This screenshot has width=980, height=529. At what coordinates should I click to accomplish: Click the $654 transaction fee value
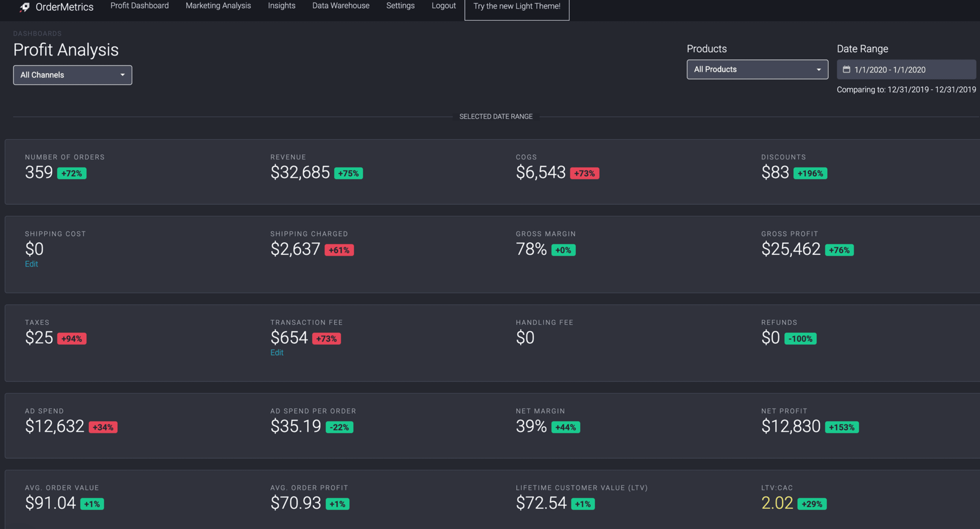point(289,338)
